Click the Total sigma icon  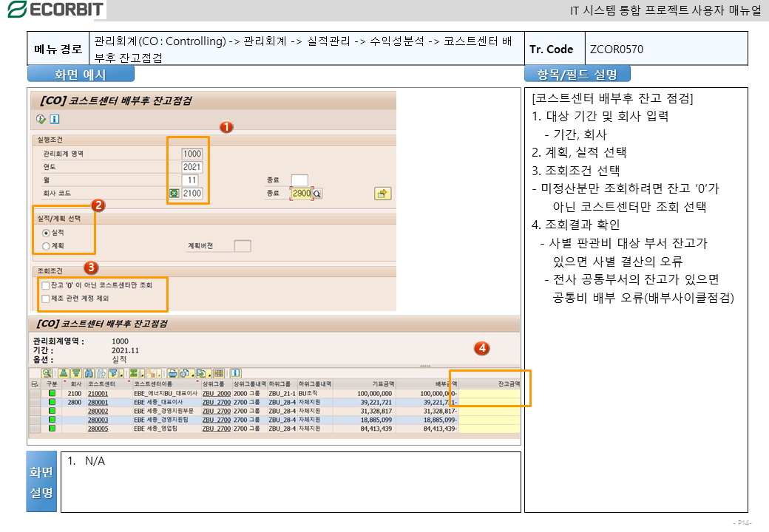click(x=134, y=373)
